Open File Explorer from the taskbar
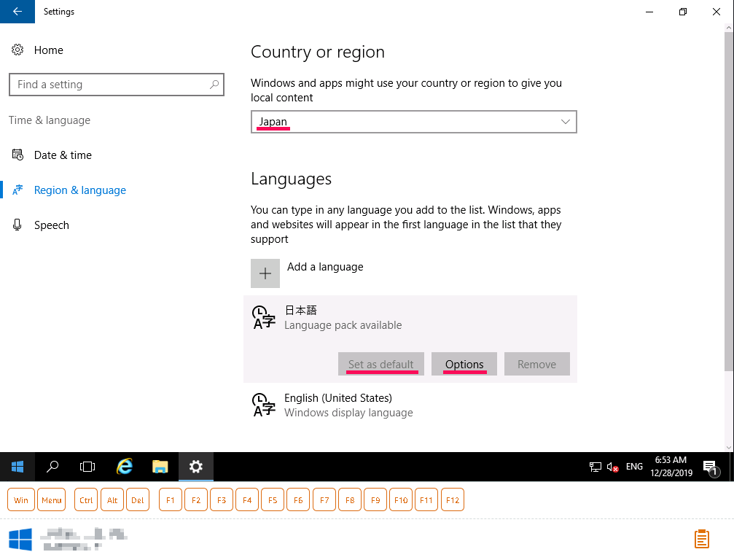The width and height of the screenshot is (734, 560). pyautogui.click(x=160, y=467)
